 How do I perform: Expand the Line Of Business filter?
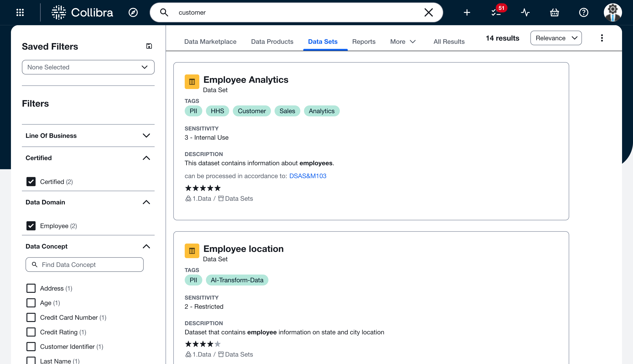point(88,136)
